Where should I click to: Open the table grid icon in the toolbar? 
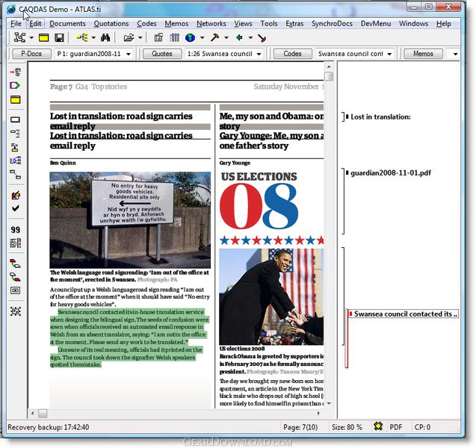click(174, 37)
